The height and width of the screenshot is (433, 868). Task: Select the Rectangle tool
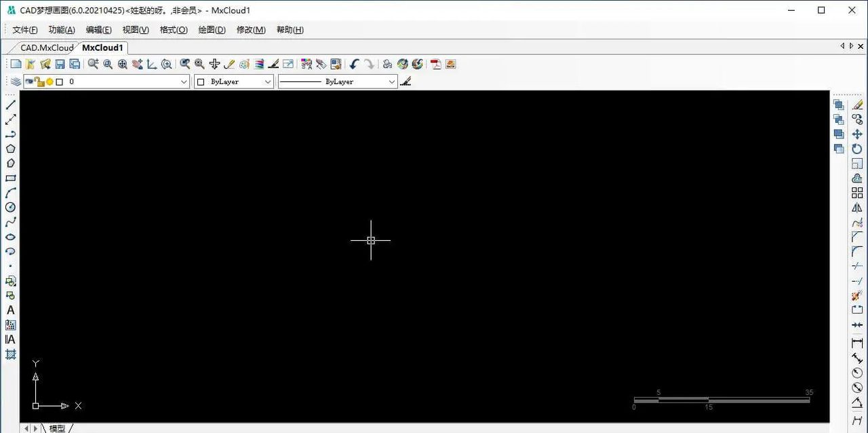point(10,178)
